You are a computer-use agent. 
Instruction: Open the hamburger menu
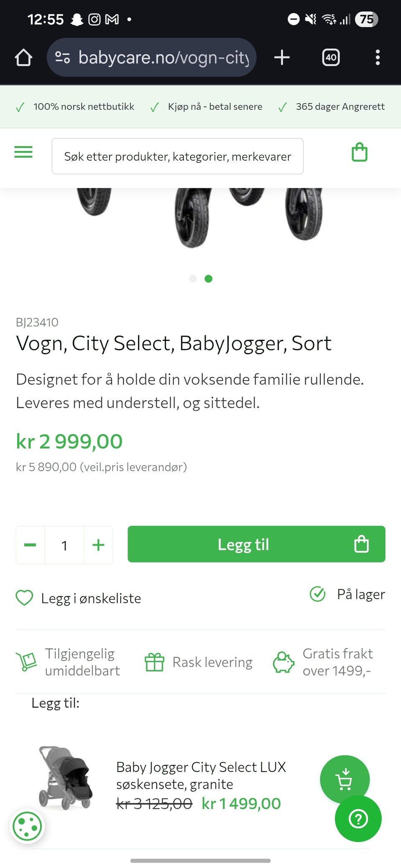point(23,152)
